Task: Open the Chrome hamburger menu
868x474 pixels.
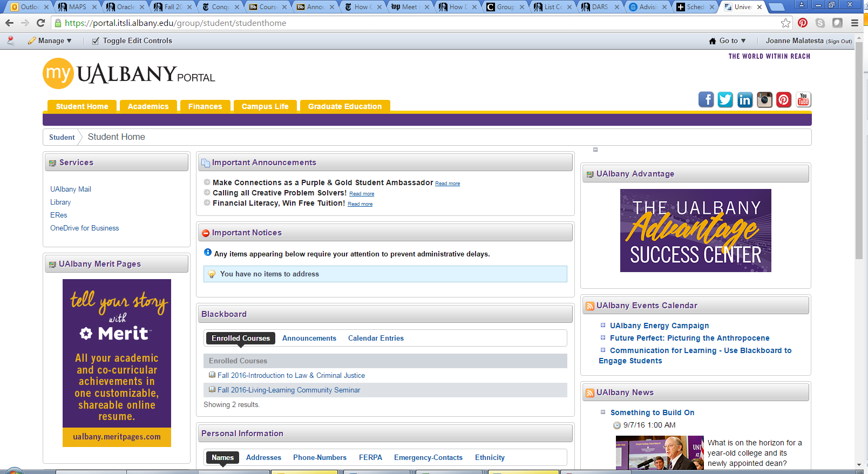Action: [x=855, y=23]
